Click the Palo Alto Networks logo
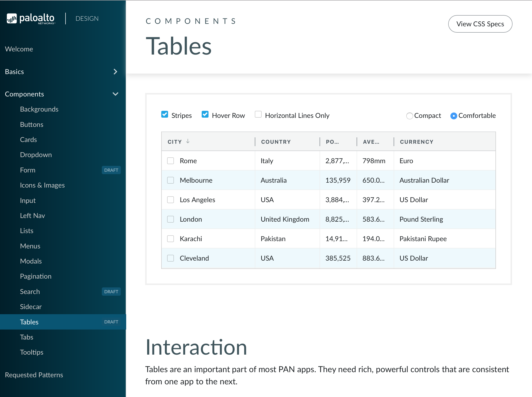 pos(31,19)
